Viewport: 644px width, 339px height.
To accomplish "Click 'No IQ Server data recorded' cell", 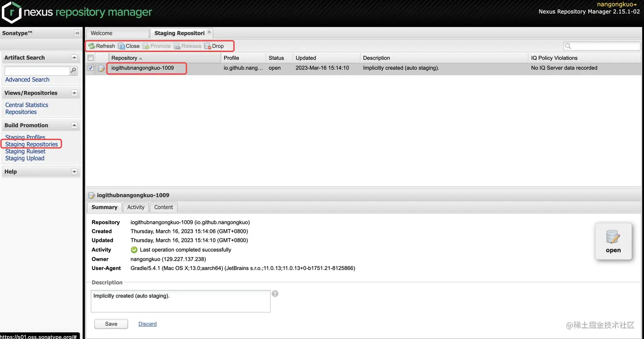I will pos(564,68).
